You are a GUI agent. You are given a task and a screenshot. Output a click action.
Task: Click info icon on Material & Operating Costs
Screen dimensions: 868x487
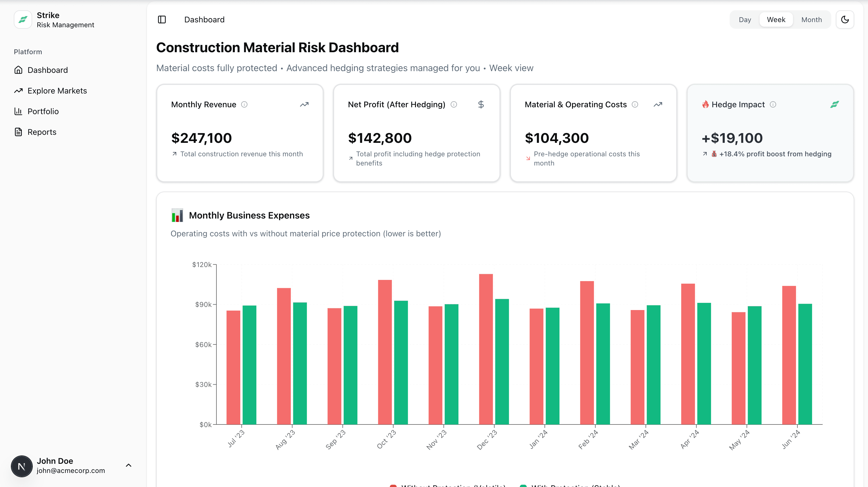(x=635, y=104)
